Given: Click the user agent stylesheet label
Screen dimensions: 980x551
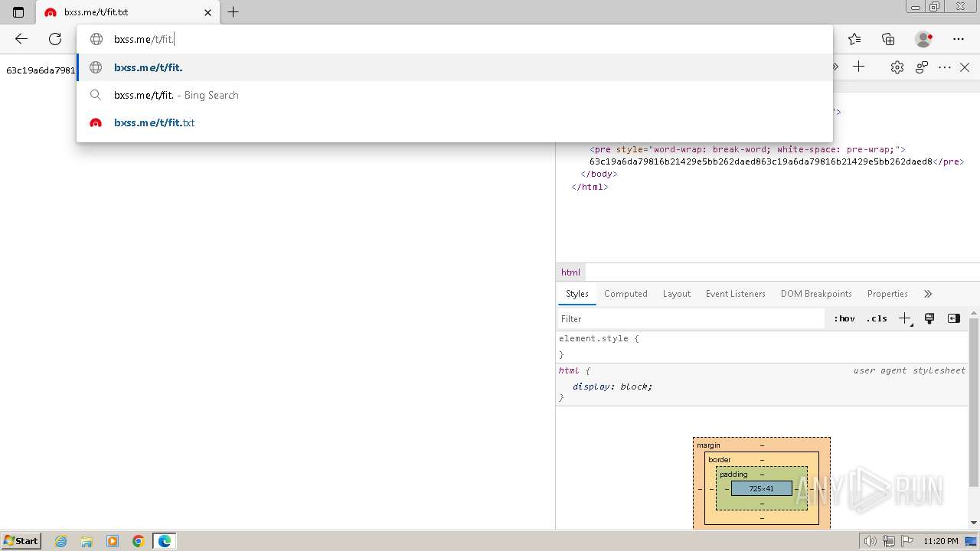Looking at the screenshot, I should [x=910, y=370].
